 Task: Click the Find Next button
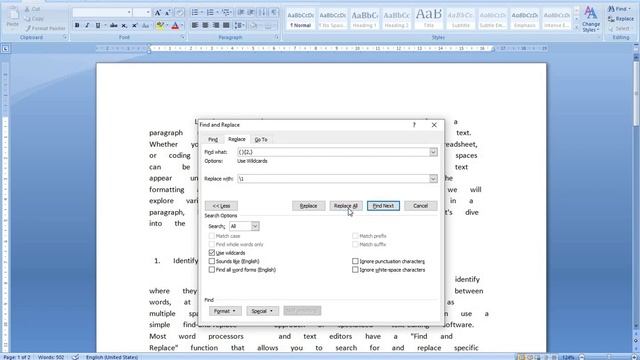coord(383,206)
